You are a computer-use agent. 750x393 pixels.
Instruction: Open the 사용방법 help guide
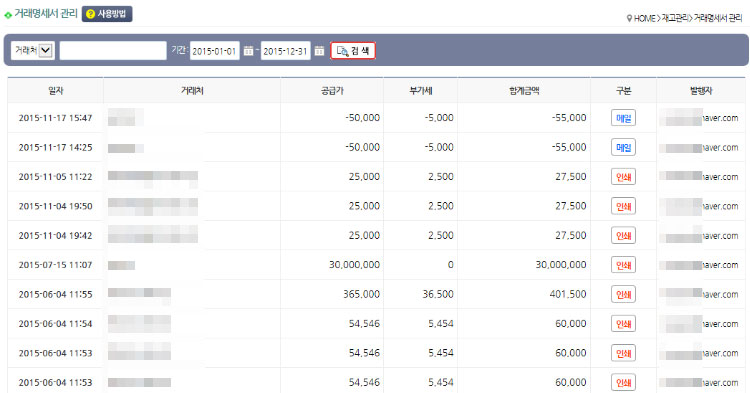(x=107, y=14)
